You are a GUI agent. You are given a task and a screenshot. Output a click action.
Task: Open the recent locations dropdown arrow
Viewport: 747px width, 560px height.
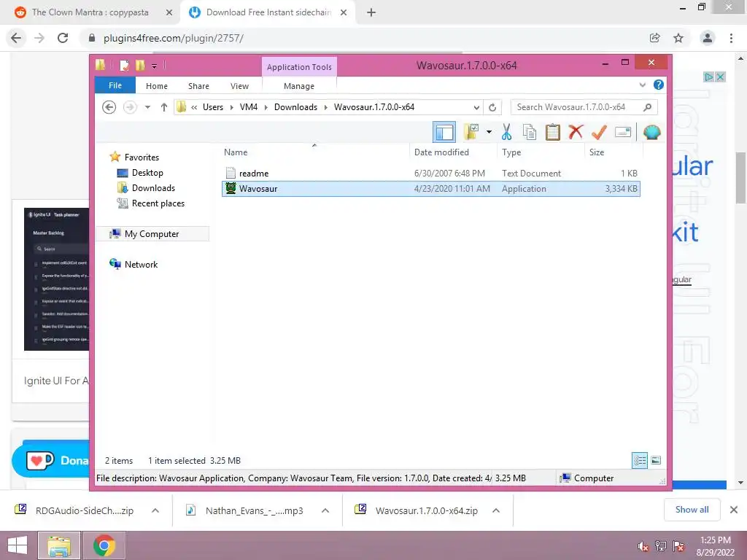pos(147,107)
